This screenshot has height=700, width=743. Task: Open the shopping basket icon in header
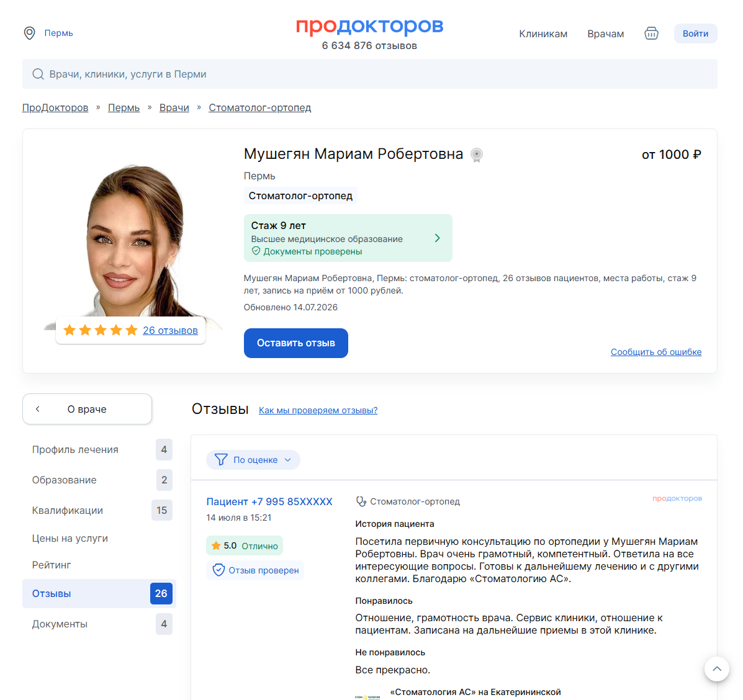[x=651, y=34]
